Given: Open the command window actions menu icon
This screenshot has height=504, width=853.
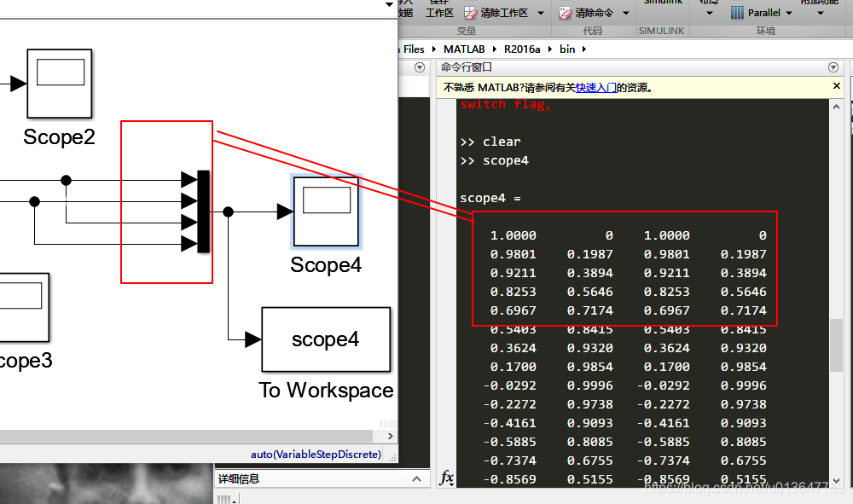Looking at the screenshot, I should pyautogui.click(x=833, y=67).
